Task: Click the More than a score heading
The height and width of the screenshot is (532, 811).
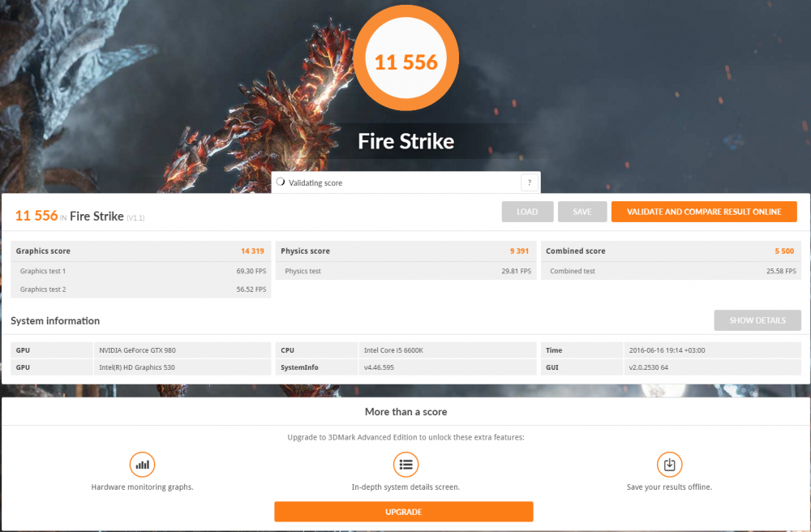Action: point(406,412)
